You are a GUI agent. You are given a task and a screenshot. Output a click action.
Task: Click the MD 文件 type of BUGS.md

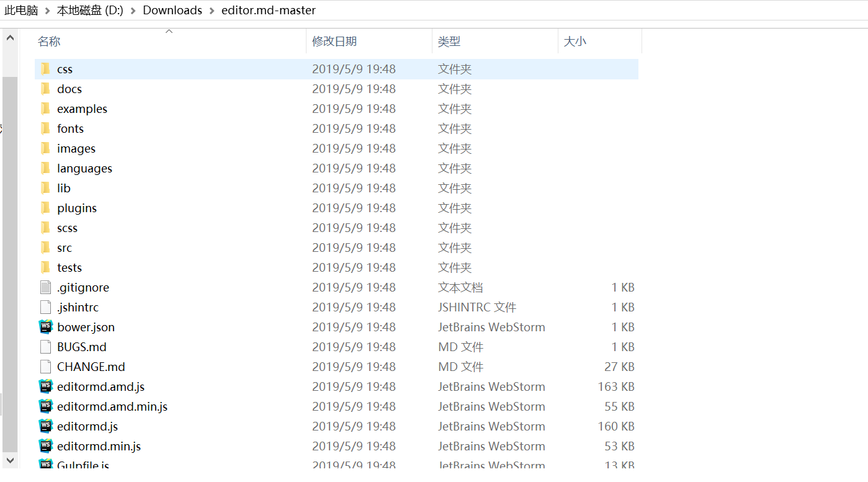[460, 347]
